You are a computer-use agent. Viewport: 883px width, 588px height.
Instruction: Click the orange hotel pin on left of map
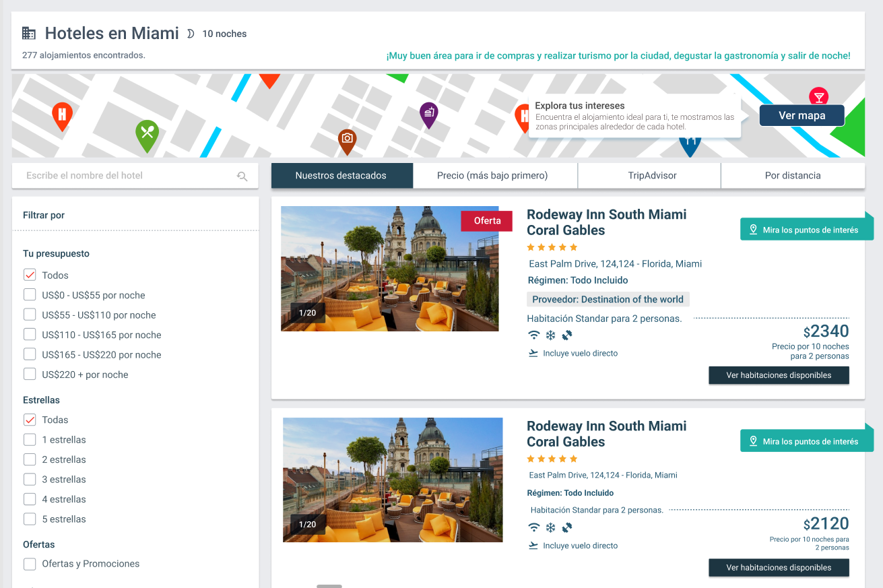(62, 115)
